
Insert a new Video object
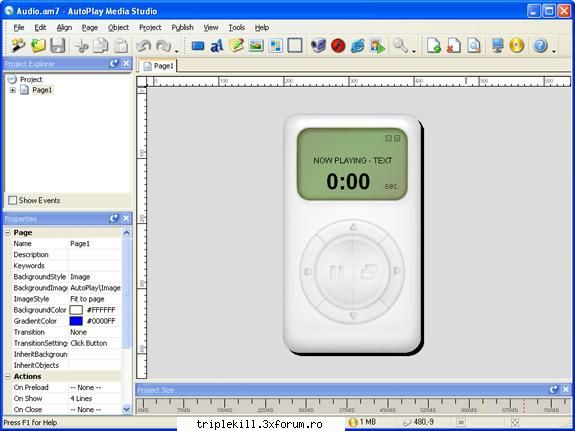point(318,46)
